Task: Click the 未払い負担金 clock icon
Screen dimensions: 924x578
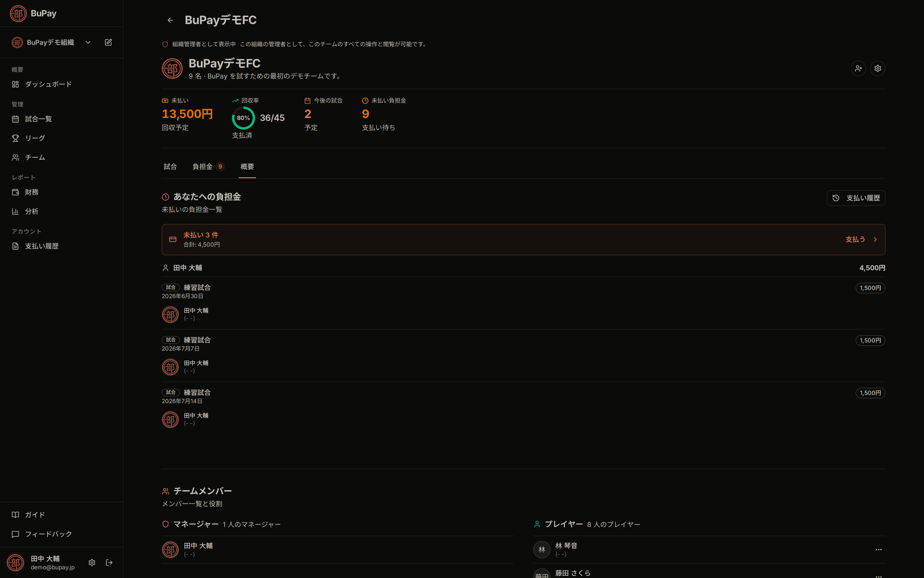Action: tap(365, 100)
